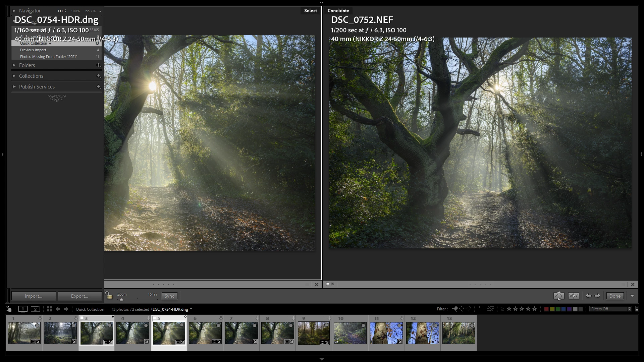Filter by flagged photos
644x362 pixels.
[x=455, y=309]
